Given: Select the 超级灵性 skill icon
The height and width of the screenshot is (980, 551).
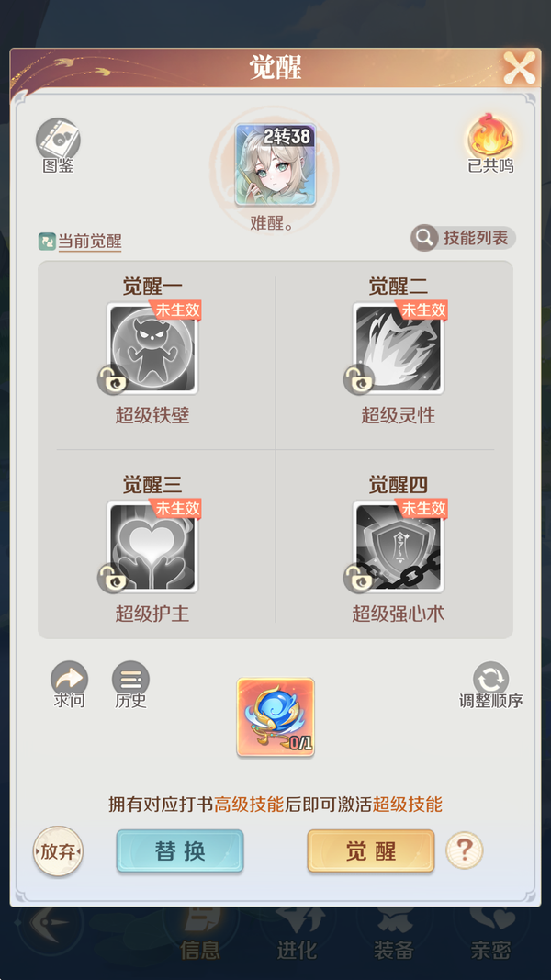Looking at the screenshot, I should (x=399, y=348).
